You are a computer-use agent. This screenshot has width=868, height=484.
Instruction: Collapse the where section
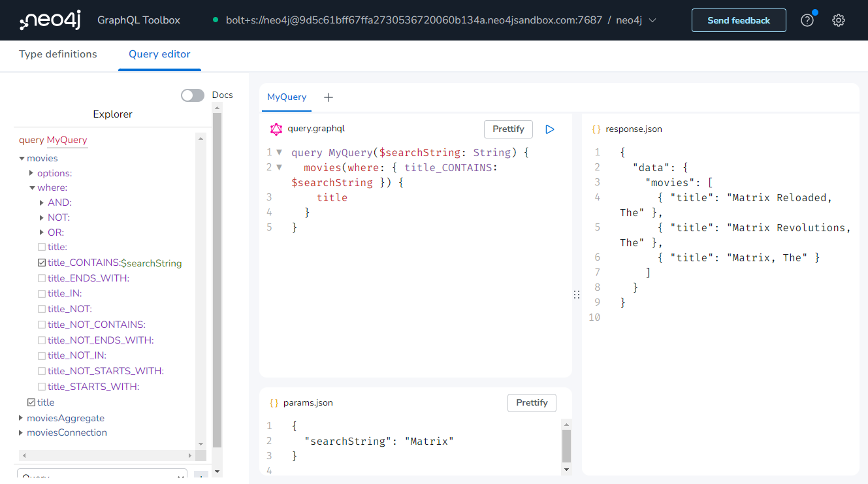click(31, 187)
